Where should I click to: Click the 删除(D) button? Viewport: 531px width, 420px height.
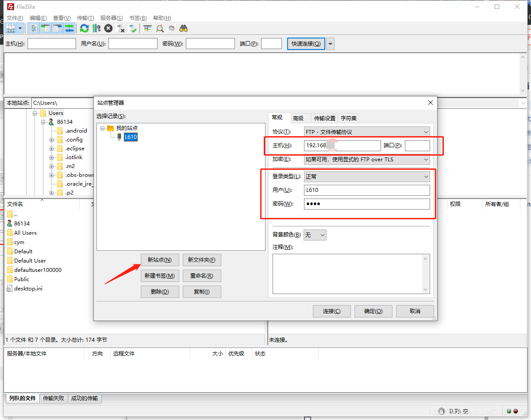(160, 292)
